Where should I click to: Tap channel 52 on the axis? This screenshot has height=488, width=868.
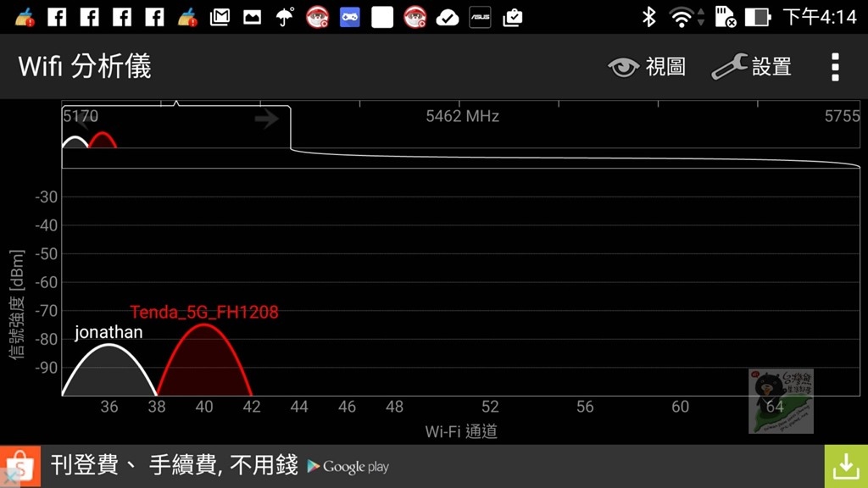coord(490,407)
